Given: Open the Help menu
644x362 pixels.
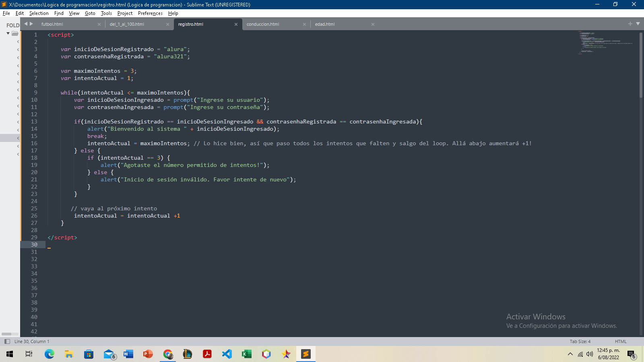Looking at the screenshot, I should (173, 13).
